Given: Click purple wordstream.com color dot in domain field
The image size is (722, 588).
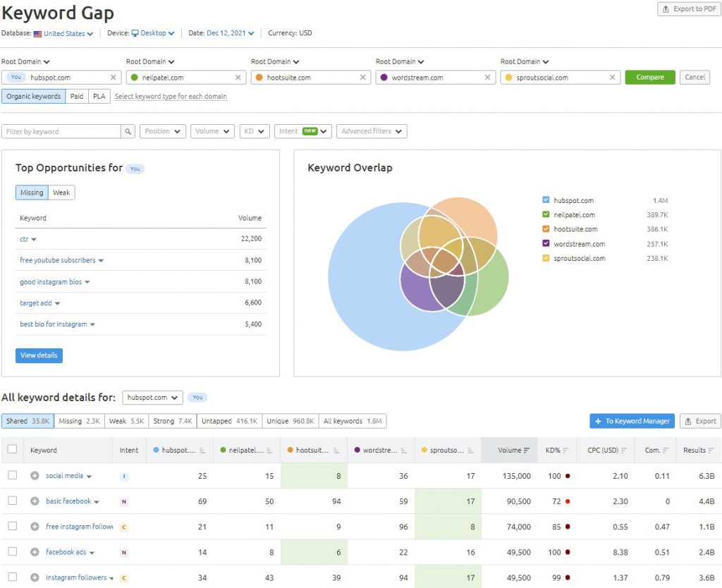Looking at the screenshot, I should [384, 78].
